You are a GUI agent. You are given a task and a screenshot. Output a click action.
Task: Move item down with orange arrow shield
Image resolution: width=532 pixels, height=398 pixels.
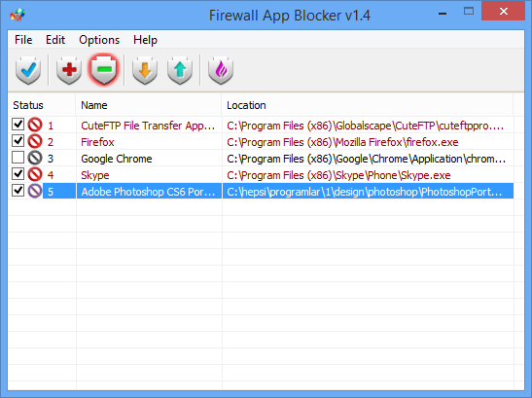pos(145,70)
